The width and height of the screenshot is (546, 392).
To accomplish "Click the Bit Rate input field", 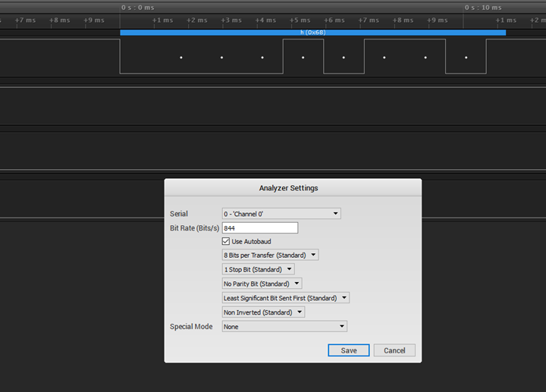I will pos(259,227).
